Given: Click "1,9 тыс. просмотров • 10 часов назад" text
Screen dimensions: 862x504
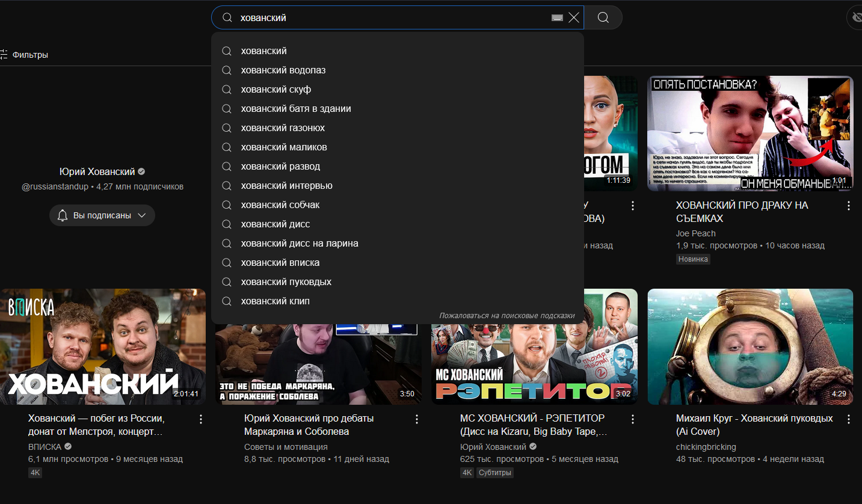Looking at the screenshot, I should (x=750, y=245).
